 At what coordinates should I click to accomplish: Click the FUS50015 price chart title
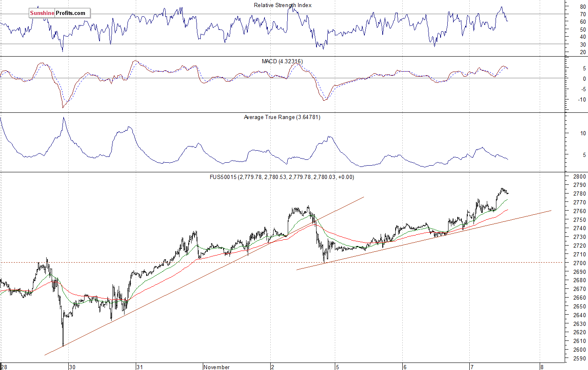click(282, 177)
